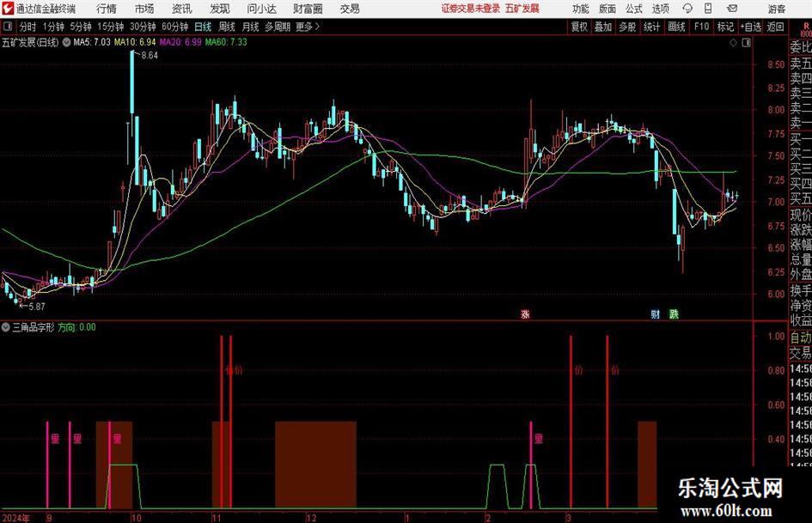Click the 返回 back button

(775, 27)
